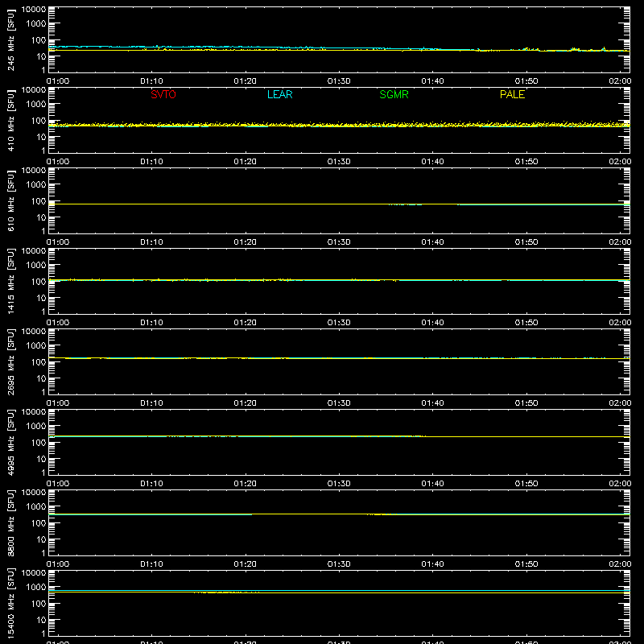Select the '610 MHz [SFU]' axis title
Screen dimensions: 644x644
11,201
